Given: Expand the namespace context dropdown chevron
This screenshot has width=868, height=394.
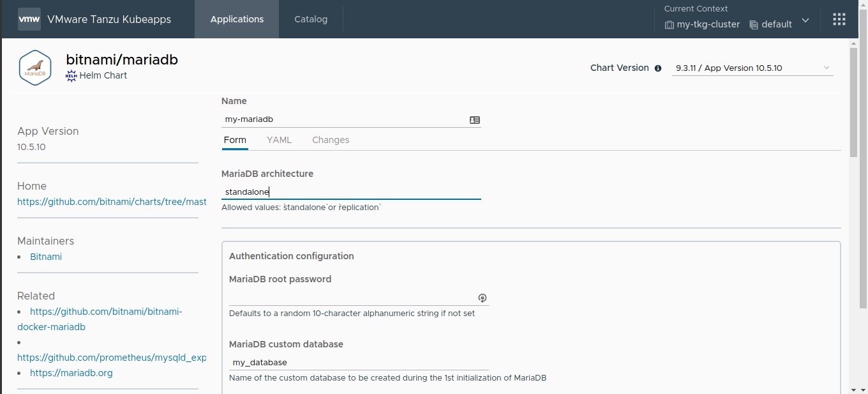Looking at the screenshot, I should (x=805, y=20).
